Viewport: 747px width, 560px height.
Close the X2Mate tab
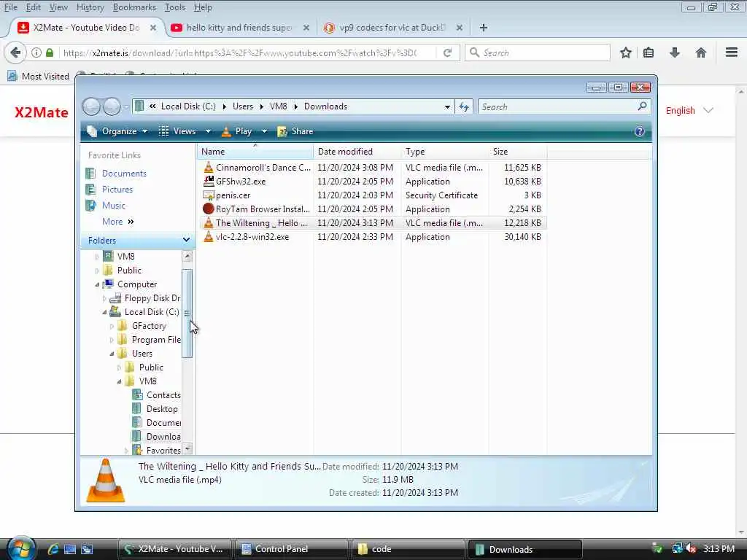[x=153, y=28]
